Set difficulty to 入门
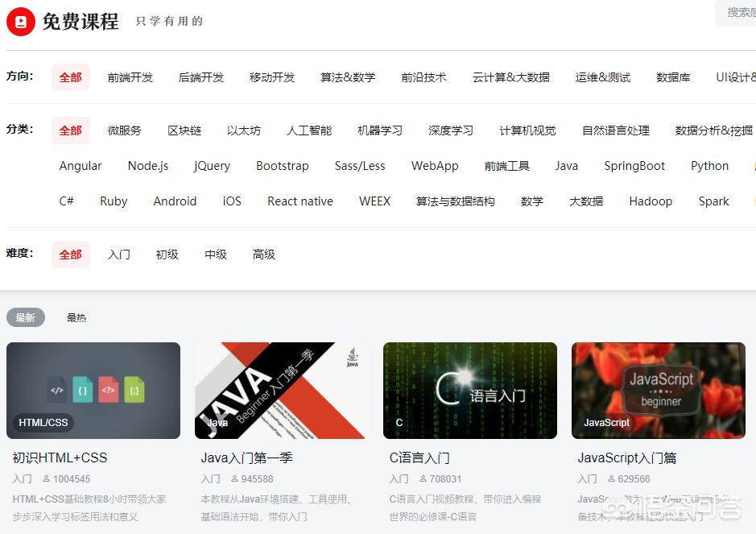756x534 pixels. tap(119, 255)
